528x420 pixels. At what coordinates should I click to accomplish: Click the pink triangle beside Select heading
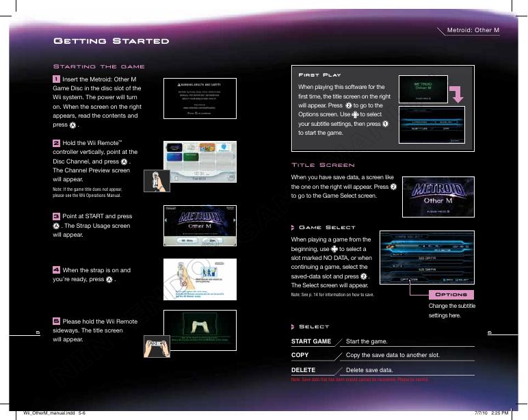point(293,327)
